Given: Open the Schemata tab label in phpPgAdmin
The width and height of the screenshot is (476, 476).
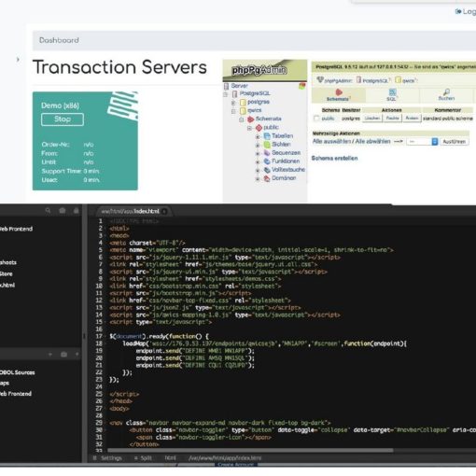Looking at the screenshot, I should (338, 99).
